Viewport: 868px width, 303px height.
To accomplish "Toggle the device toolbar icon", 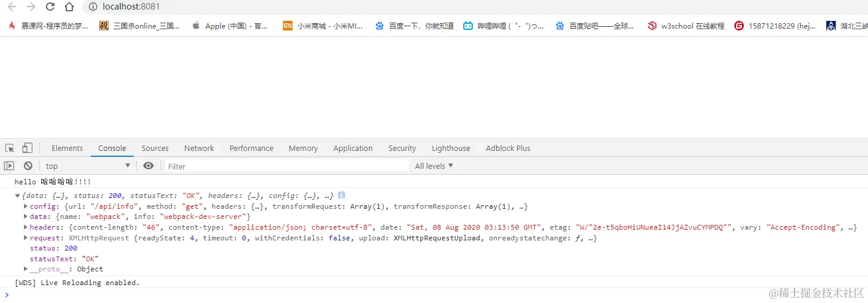I will click(x=27, y=148).
